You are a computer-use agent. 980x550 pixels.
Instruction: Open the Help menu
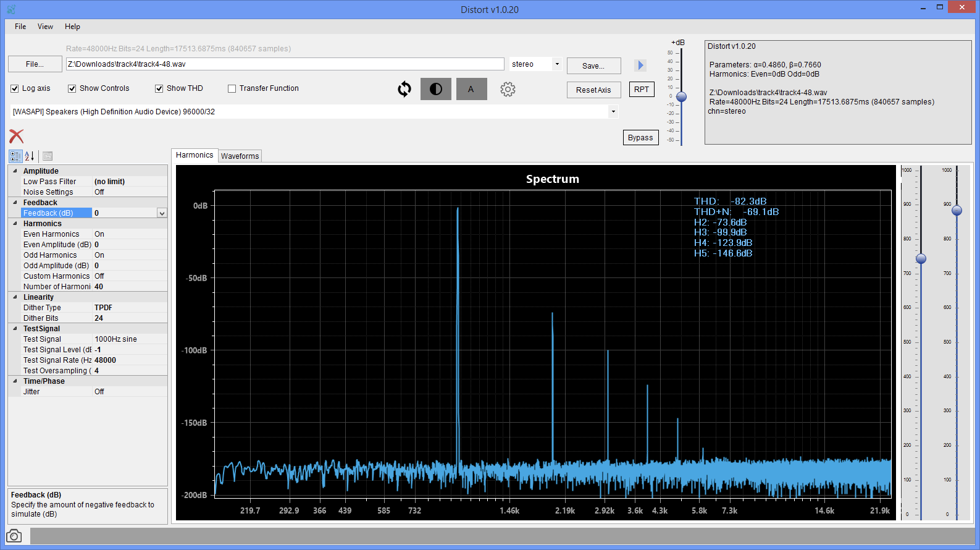click(x=72, y=27)
